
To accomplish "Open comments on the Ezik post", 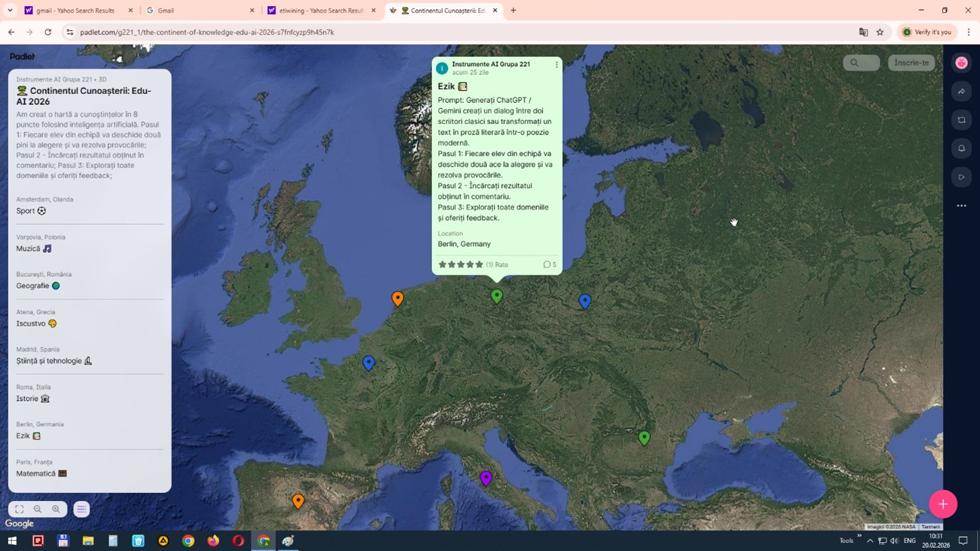I will pos(550,265).
